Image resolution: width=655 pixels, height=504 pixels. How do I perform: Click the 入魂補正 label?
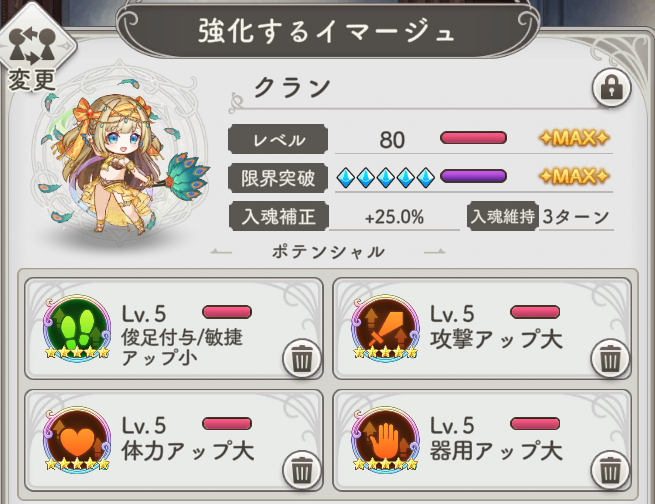[x=279, y=216]
